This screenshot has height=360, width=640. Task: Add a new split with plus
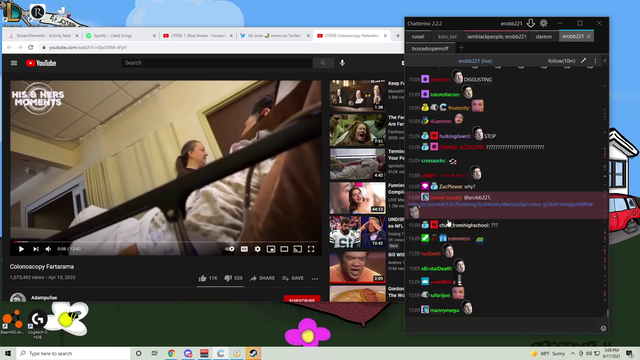coord(605,61)
